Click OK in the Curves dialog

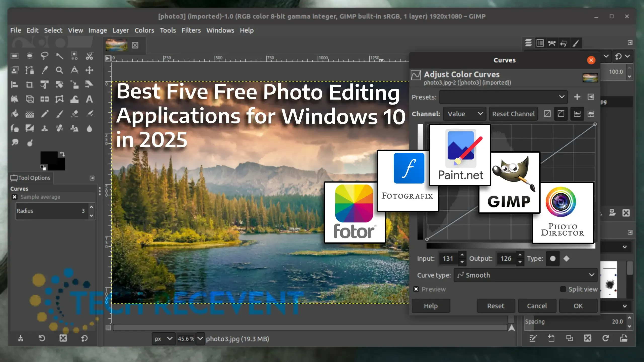[x=578, y=306]
